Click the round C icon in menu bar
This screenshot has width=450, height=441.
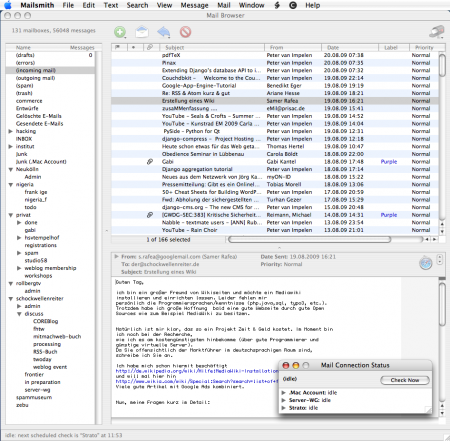click(293, 5)
